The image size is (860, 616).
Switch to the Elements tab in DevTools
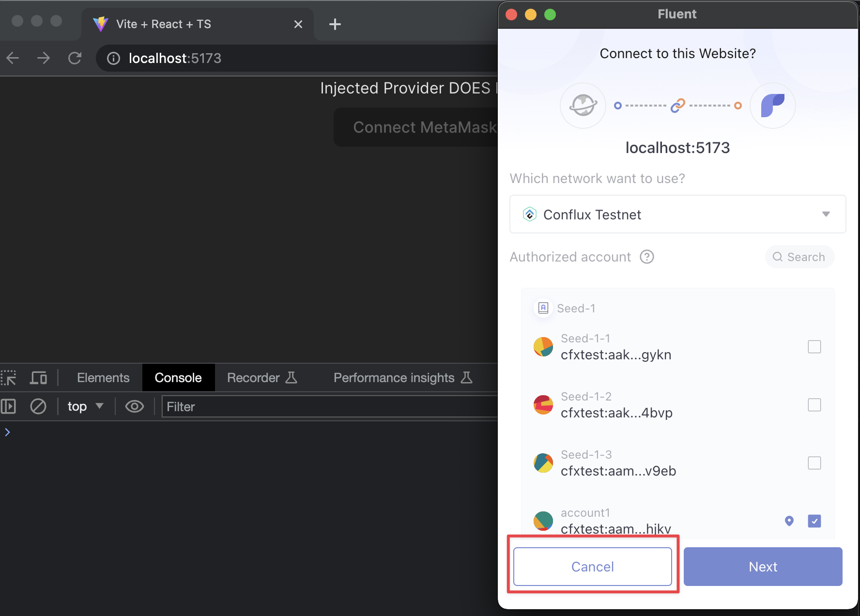click(x=103, y=378)
